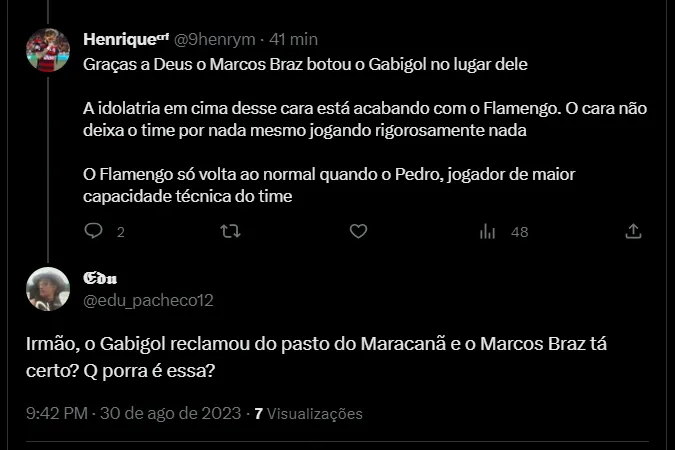Click the 'O Flamengo só volta' paragraph

pyautogui.click(x=330, y=185)
